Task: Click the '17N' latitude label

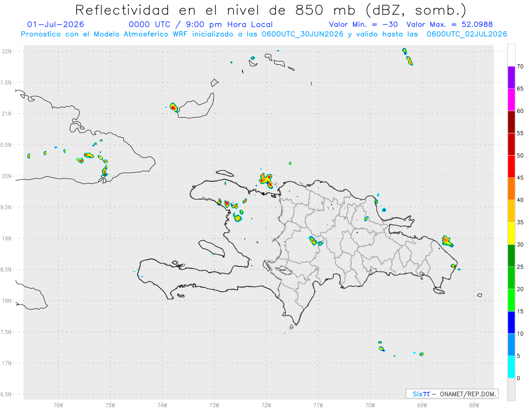Action: [x=7, y=363]
